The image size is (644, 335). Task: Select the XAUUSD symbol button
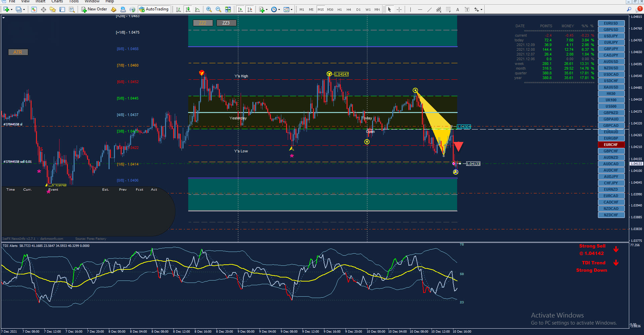click(x=611, y=87)
